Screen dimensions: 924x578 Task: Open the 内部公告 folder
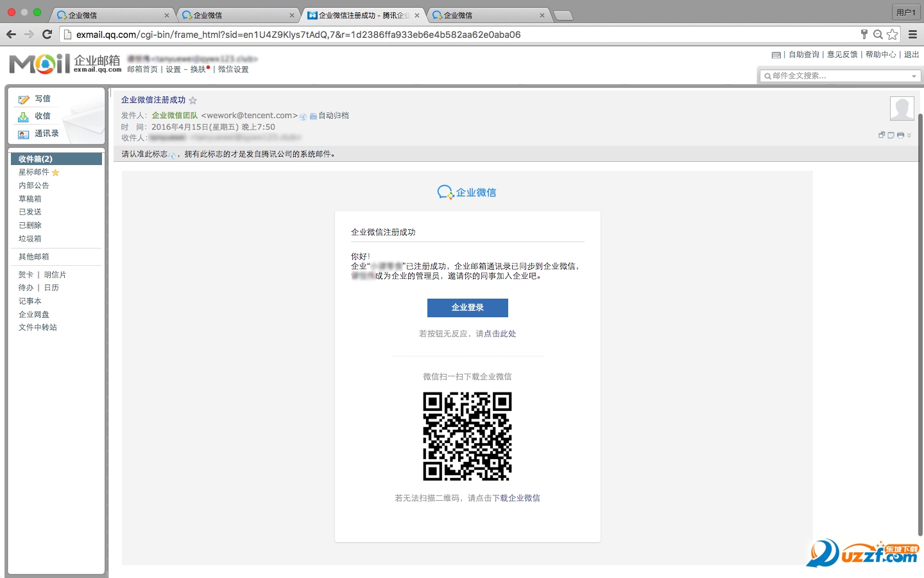[34, 186]
